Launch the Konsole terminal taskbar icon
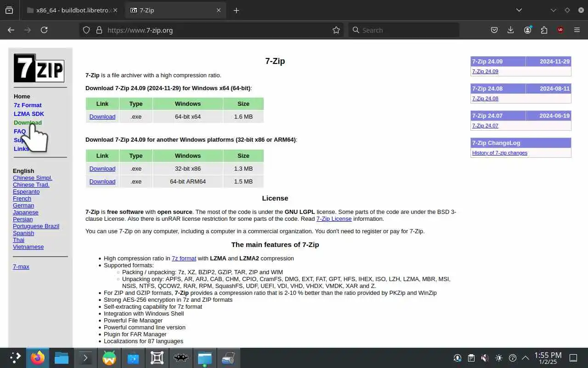Screen dimensions: 588x368 [x=85, y=358]
